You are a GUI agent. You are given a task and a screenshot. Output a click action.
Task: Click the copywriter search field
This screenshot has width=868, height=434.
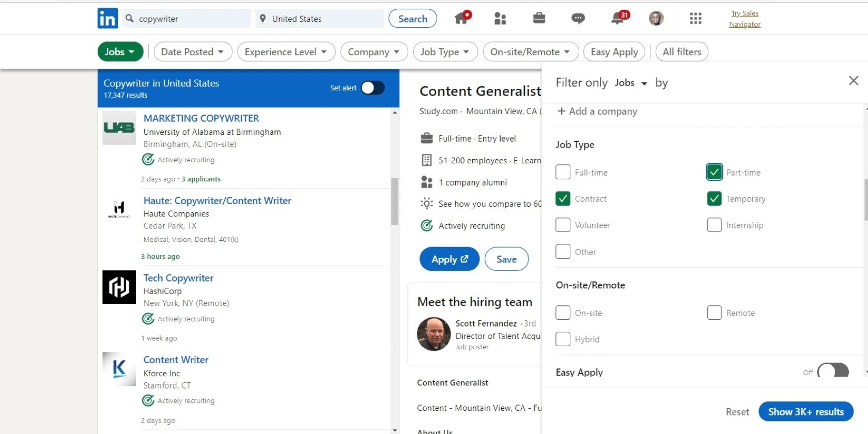pos(187,19)
